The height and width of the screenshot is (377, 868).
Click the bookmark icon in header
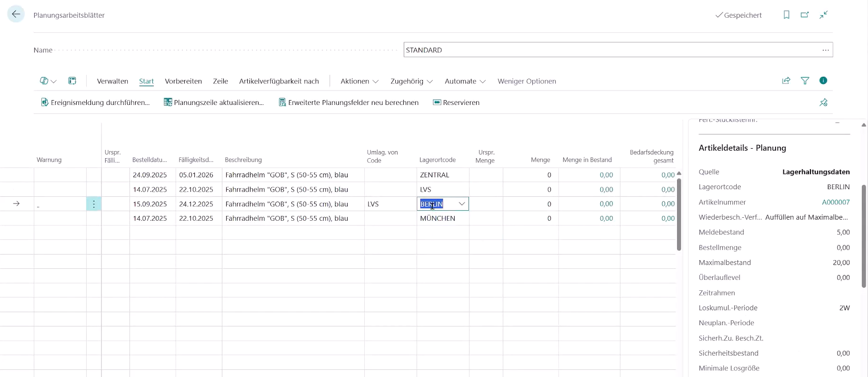pos(786,15)
